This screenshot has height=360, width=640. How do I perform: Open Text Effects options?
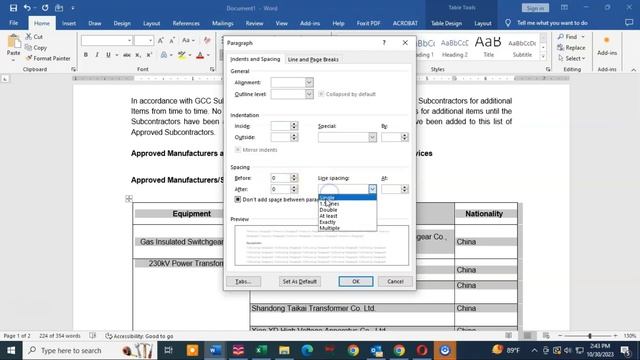tap(164, 55)
